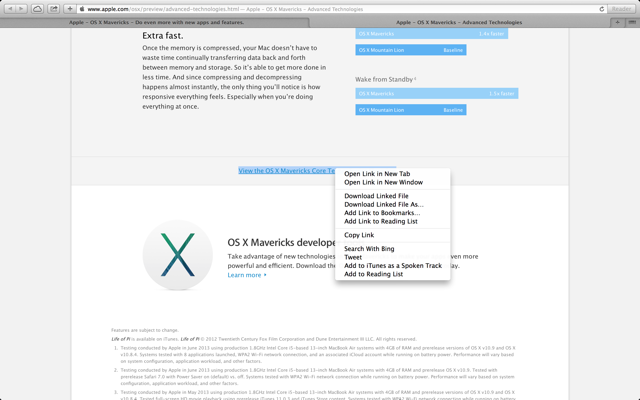Viewport: 640px width, 400px height.
Task: Show all tabs icon at tab bar end
Action: [631, 22]
